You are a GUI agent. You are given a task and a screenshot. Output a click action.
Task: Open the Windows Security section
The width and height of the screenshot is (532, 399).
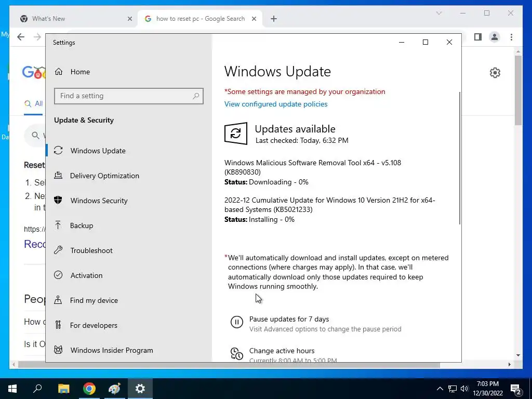click(129, 200)
